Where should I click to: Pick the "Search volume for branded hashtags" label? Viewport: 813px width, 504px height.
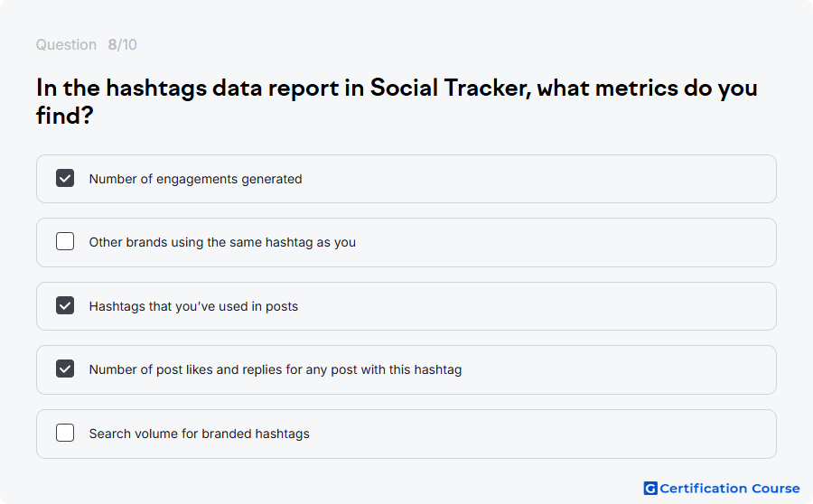point(199,434)
